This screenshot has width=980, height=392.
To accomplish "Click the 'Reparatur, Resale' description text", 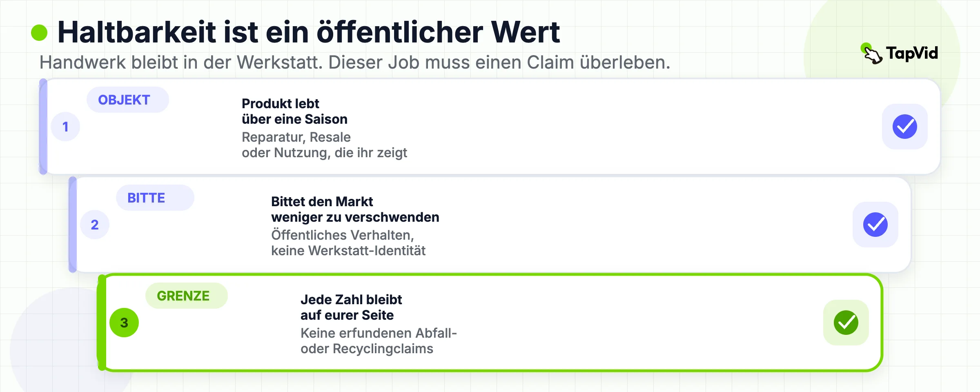I will coord(296,137).
